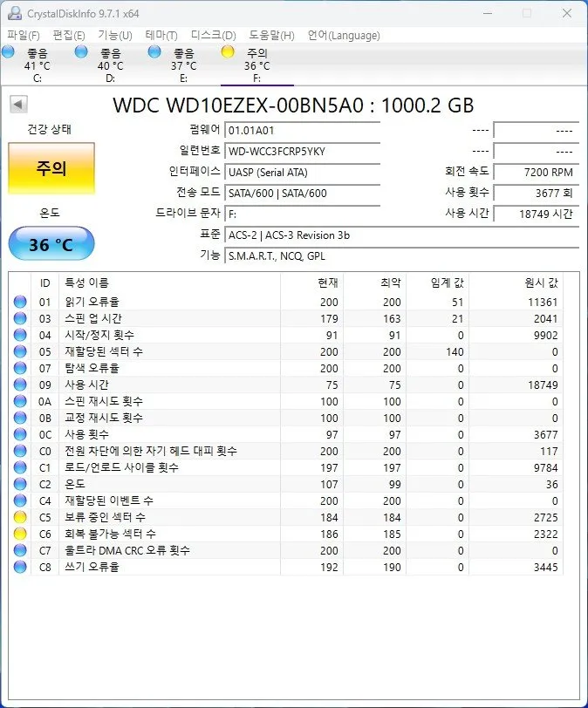The height and width of the screenshot is (708, 588).
Task: Click the blue status dot for C7 울트라 DMA CRC
Action: [20, 550]
